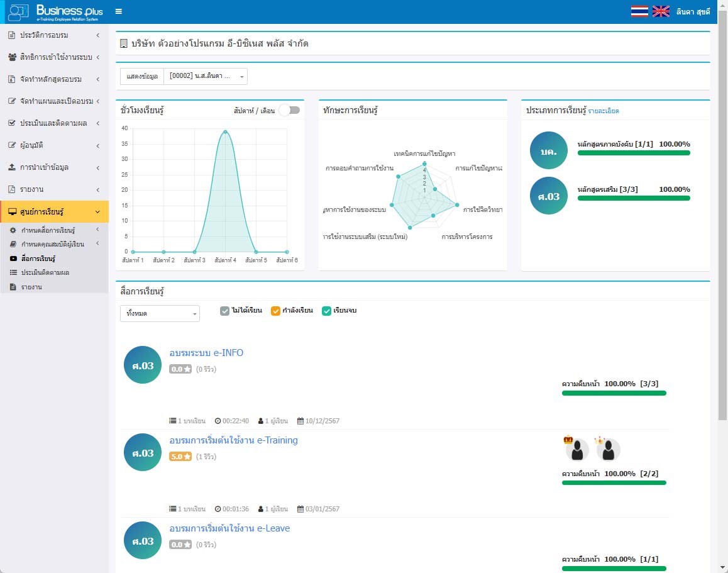Click the ศูนย์การเรียนรู้ monitor icon
Screen dimensions: 728x573
click(12, 212)
